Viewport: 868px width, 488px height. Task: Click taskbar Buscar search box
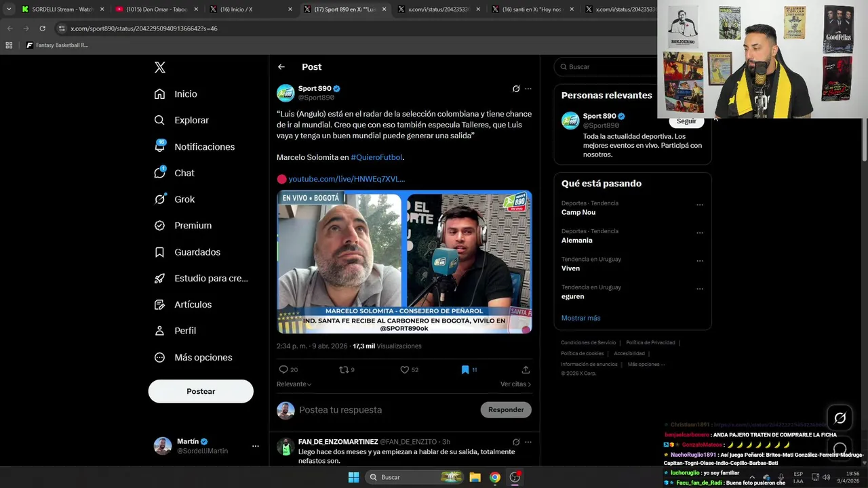pos(415,477)
